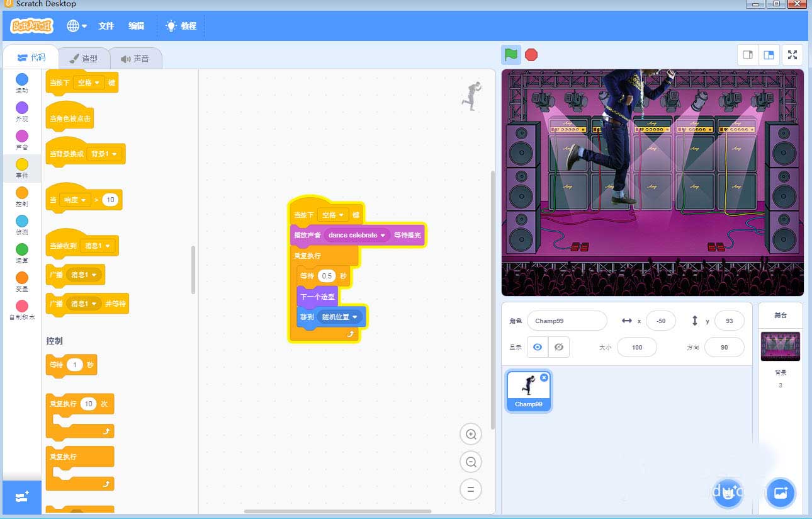This screenshot has height=519, width=812.
Task: Open 消息1 dropdown on plain 广播 block
Action: (x=84, y=275)
